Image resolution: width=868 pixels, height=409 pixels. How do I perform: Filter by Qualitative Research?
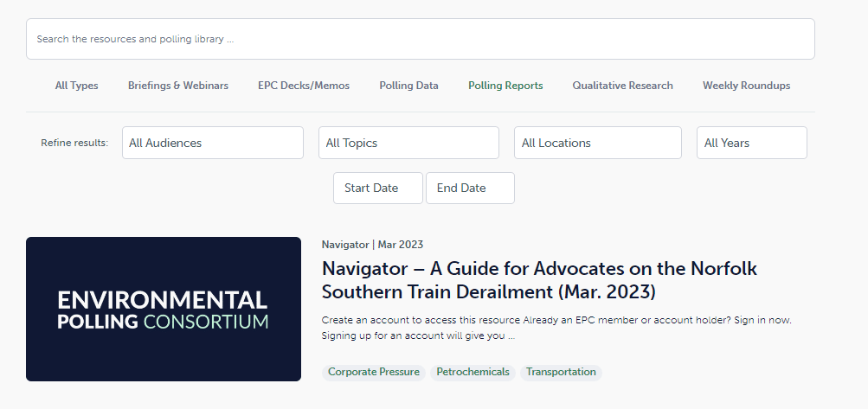coord(622,86)
